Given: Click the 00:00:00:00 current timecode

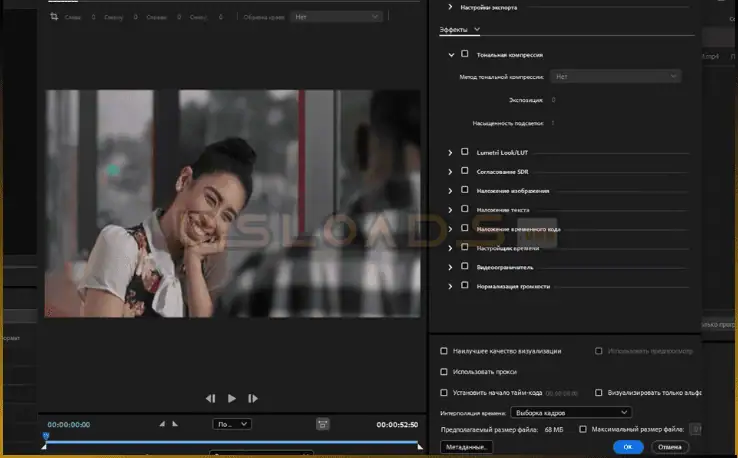Looking at the screenshot, I should coord(69,425).
